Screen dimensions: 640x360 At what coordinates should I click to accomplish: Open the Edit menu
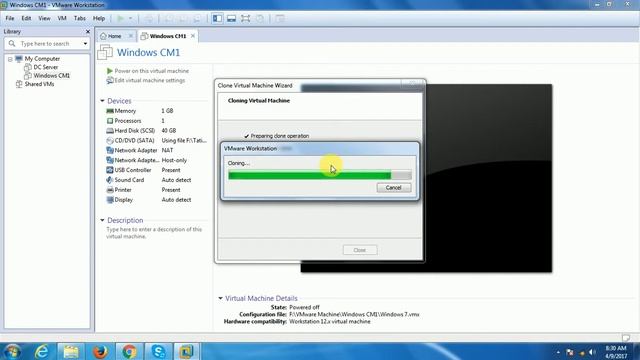click(26, 18)
